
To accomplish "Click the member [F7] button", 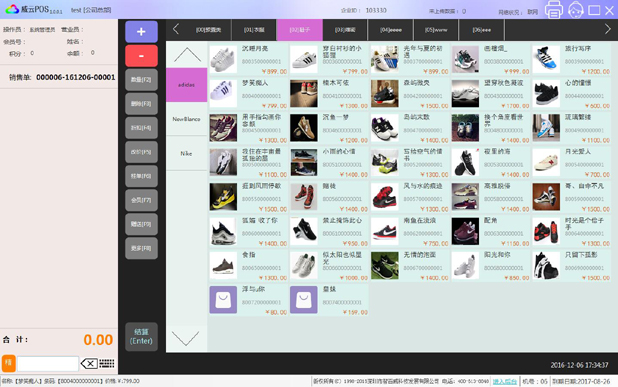I will coord(141,200).
